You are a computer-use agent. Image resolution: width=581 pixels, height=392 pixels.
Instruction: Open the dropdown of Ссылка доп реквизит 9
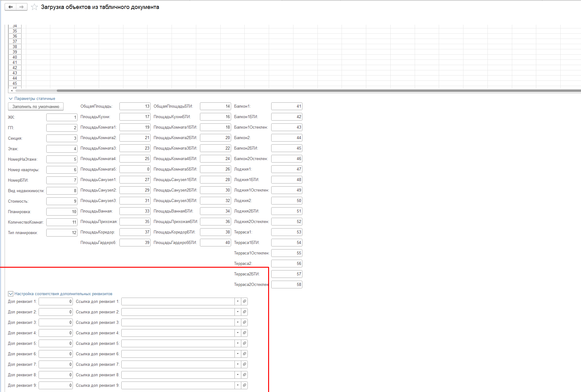238,385
